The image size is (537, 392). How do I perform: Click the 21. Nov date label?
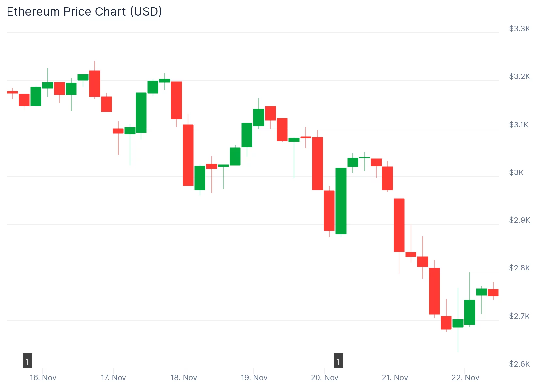pos(395,378)
